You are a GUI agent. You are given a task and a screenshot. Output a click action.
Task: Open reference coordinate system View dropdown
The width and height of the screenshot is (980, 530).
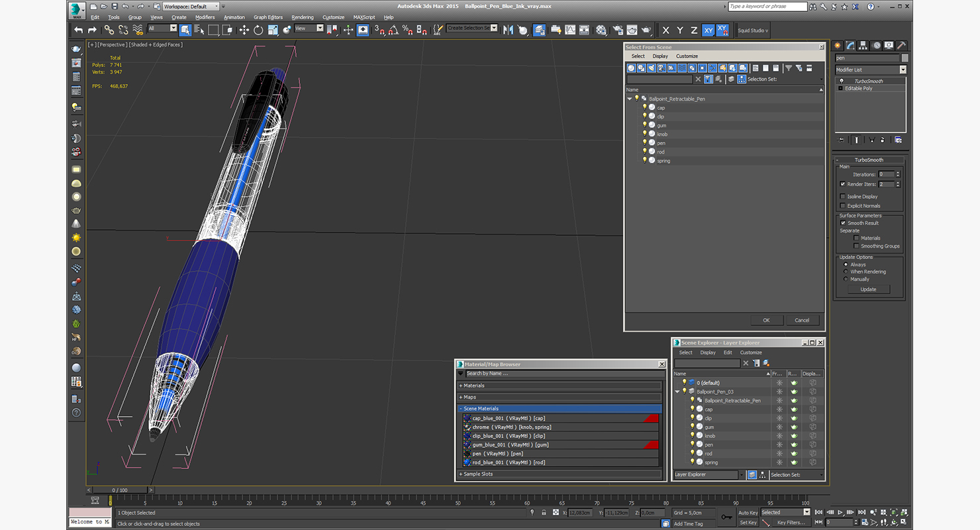(x=309, y=28)
